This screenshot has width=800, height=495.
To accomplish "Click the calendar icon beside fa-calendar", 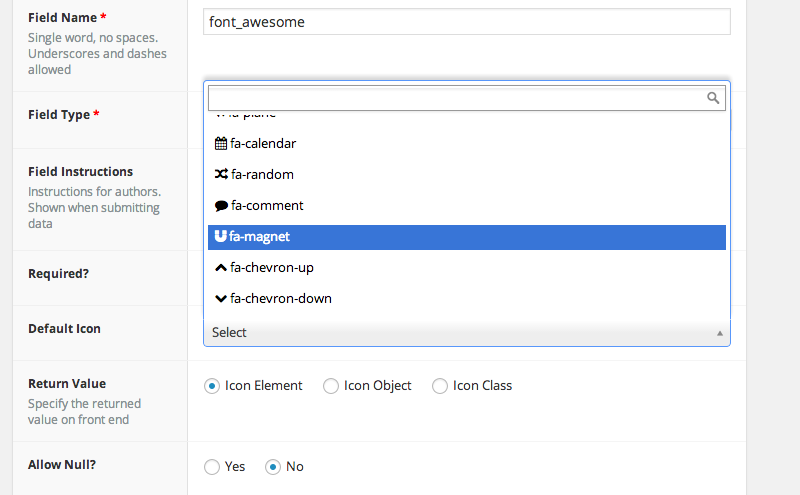I will (221, 144).
